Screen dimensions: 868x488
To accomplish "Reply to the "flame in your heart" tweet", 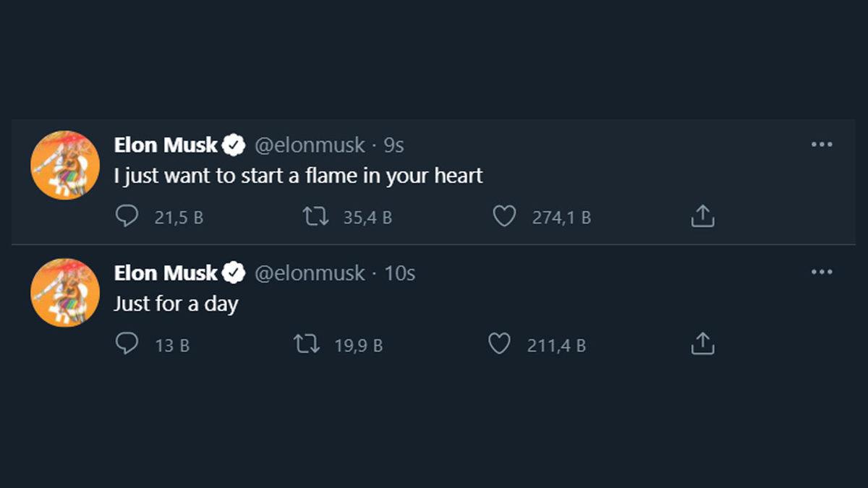I will coord(127,216).
